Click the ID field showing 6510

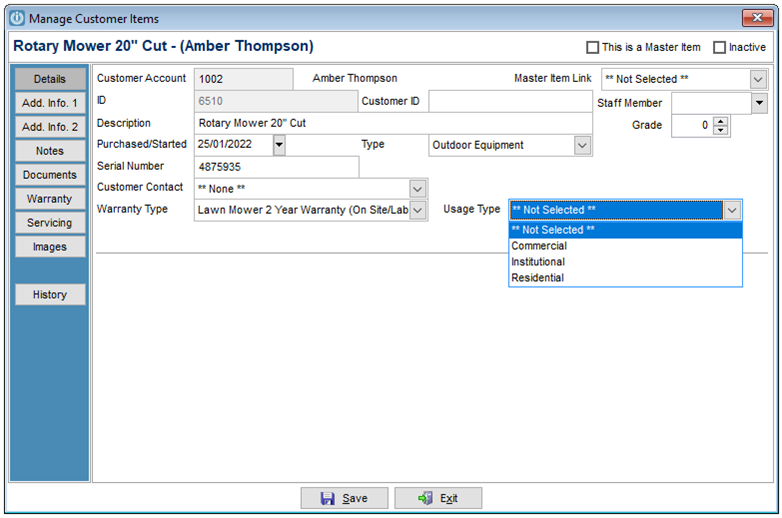[x=276, y=101]
